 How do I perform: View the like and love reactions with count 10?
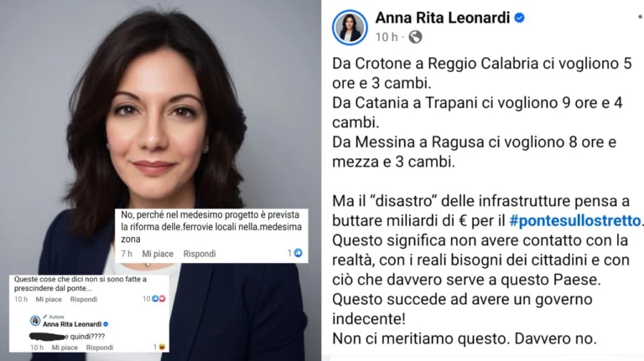click(154, 299)
